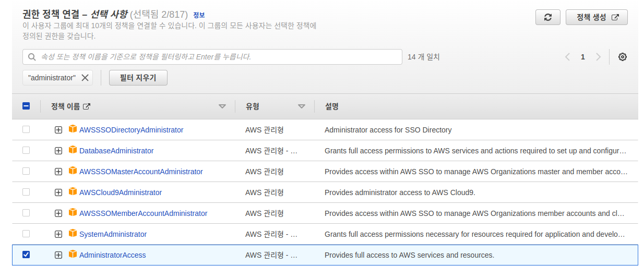Click the type cell for AWSSSODirectoryAdministrator
644x266 pixels.
click(265, 130)
